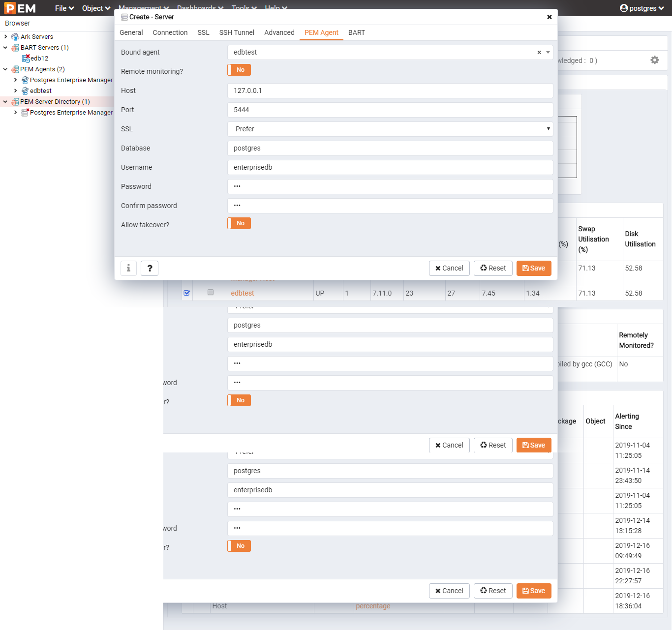This screenshot has height=630, width=672.
Task: Click the bottom Reset button
Action: point(493,591)
